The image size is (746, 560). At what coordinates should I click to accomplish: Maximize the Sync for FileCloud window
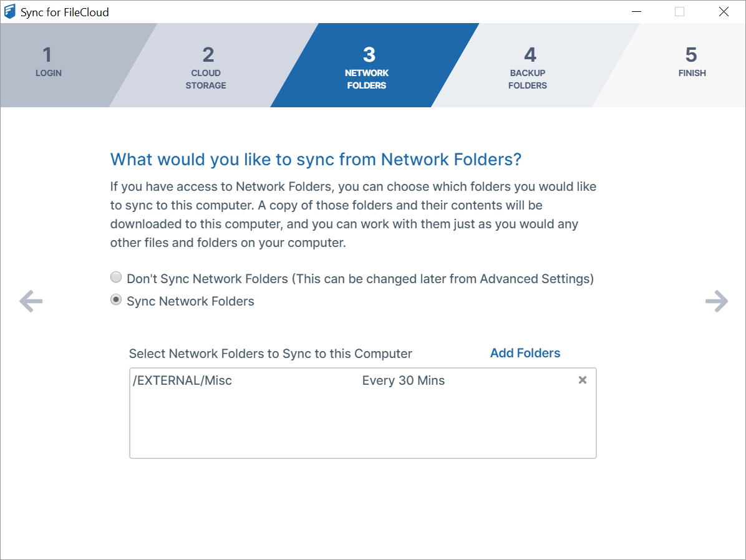point(679,12)
